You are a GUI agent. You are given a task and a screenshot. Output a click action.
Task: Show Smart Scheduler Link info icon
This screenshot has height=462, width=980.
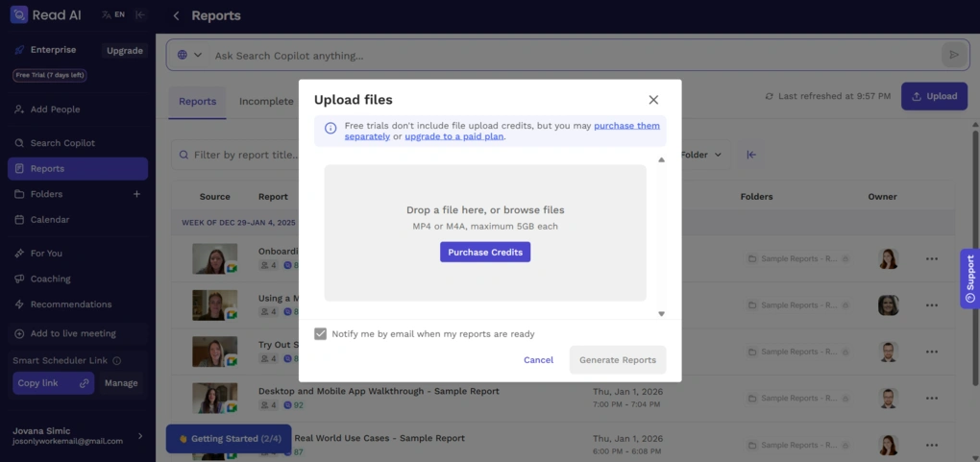coord(117,361)
